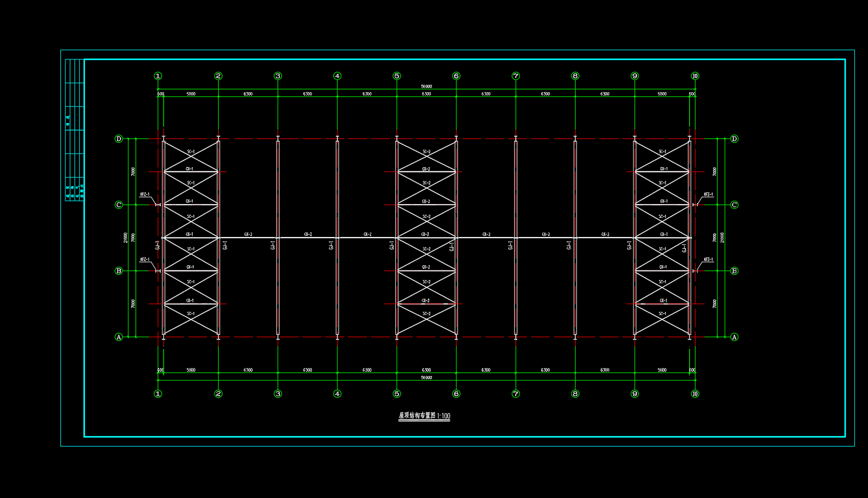Screen dimensions: 868x498
Task: Click the bottommost SC-1 brace label between axes 9 and 10
Action: pos(662,313)
